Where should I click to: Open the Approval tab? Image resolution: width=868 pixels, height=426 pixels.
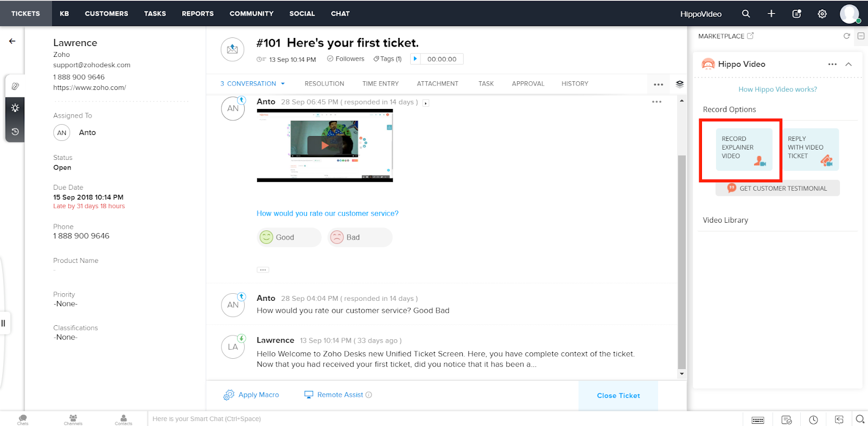528,83
